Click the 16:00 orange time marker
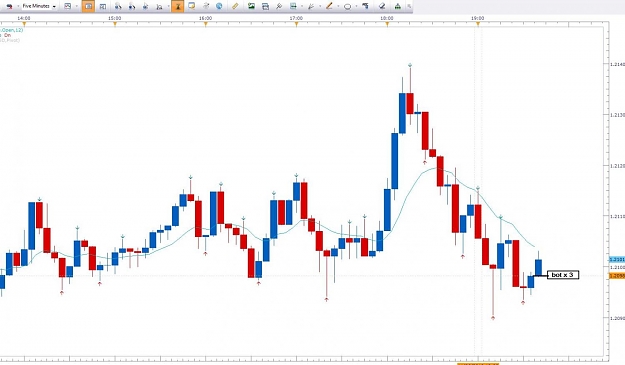625x365 pixels. point(206,24)
